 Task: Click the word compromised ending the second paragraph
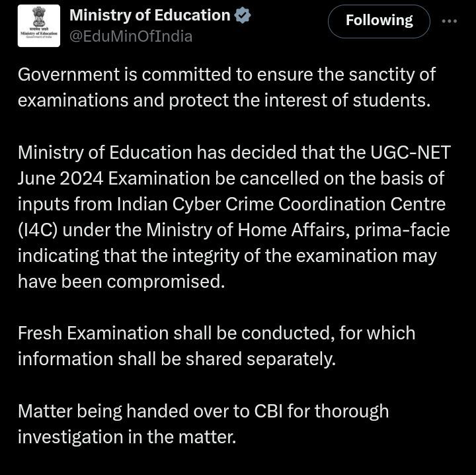166,282
